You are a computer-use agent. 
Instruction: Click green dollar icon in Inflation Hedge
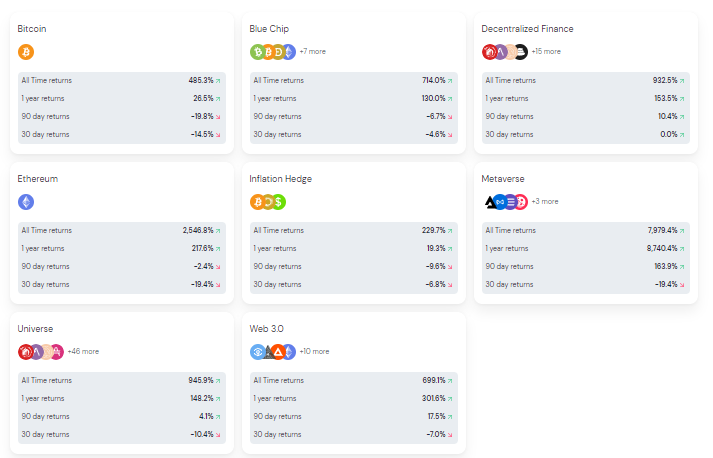pyautogui.click(x=278, y=202)
